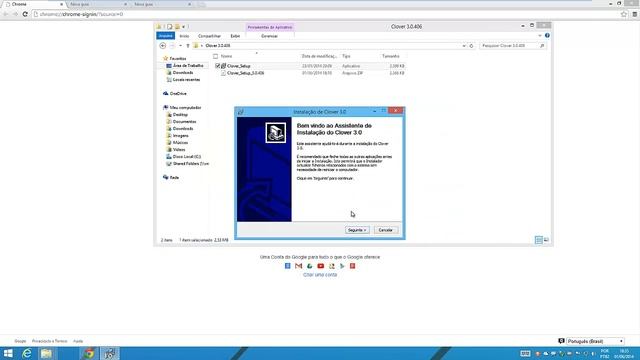The image size is (640, 360).
Task: Open the quick access toolbar customize arrow
Action: click(183, 27)
